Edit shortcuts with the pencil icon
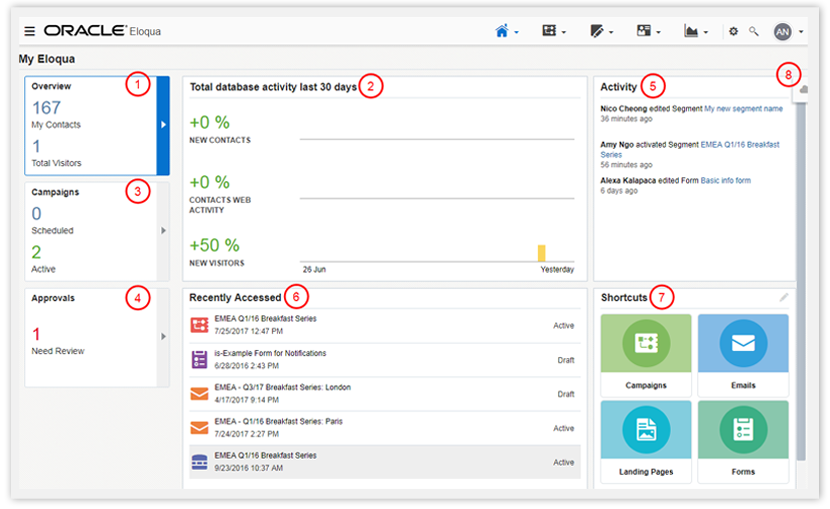The width and height of the screenshot is (830, 509). tap(784, 297)
